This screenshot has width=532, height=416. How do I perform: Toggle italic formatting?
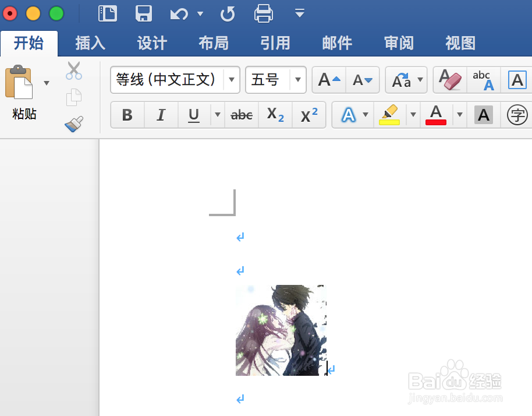tap(161, 115)
